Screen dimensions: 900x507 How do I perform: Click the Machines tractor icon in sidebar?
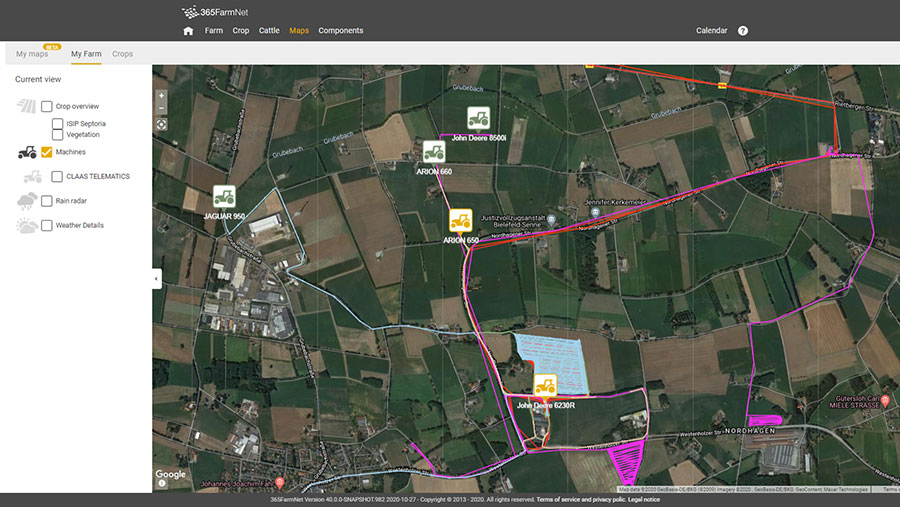click(x=27, y=152)
